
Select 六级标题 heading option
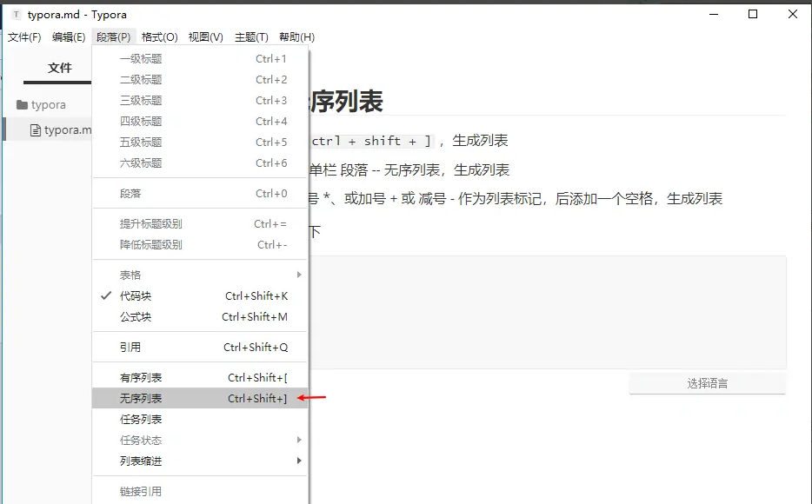click(200, 163)
